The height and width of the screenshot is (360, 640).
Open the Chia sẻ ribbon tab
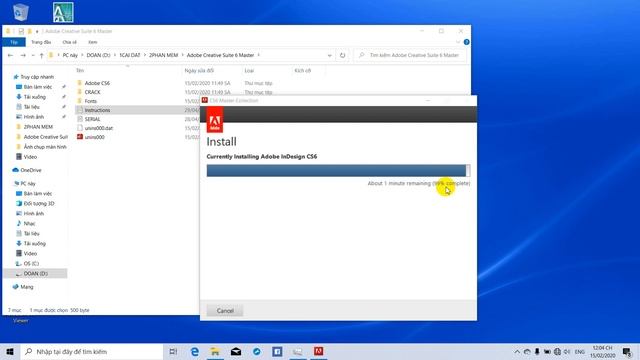coord(69,42)
